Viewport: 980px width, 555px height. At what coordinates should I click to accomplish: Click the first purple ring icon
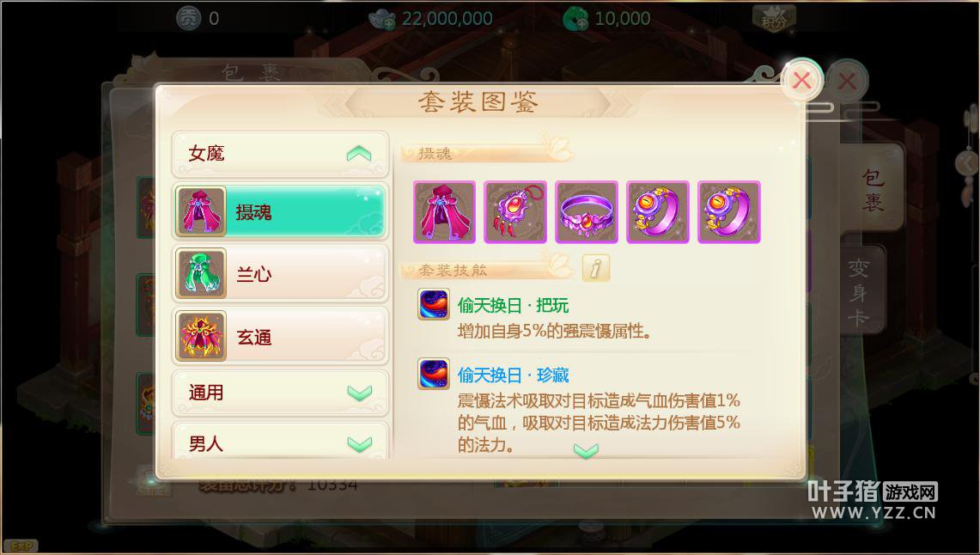pos(658,212)
